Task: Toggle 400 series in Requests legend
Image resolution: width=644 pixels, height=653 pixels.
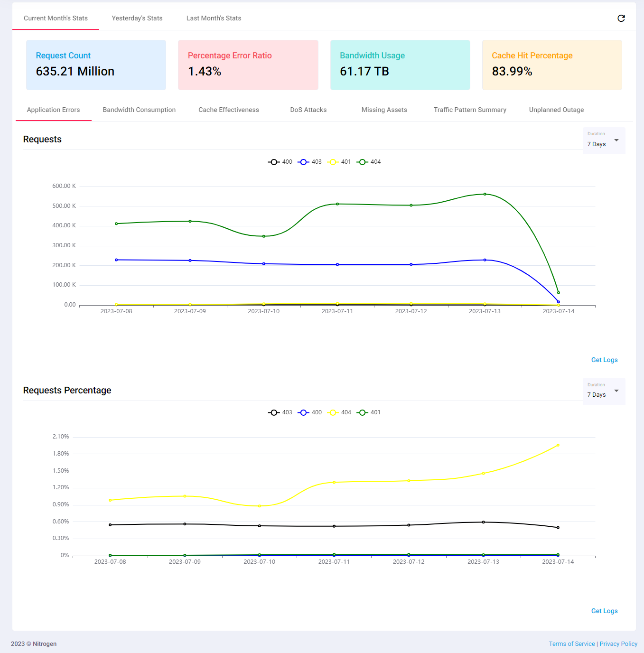Action: pyautogui.click(x=280, y=162)
